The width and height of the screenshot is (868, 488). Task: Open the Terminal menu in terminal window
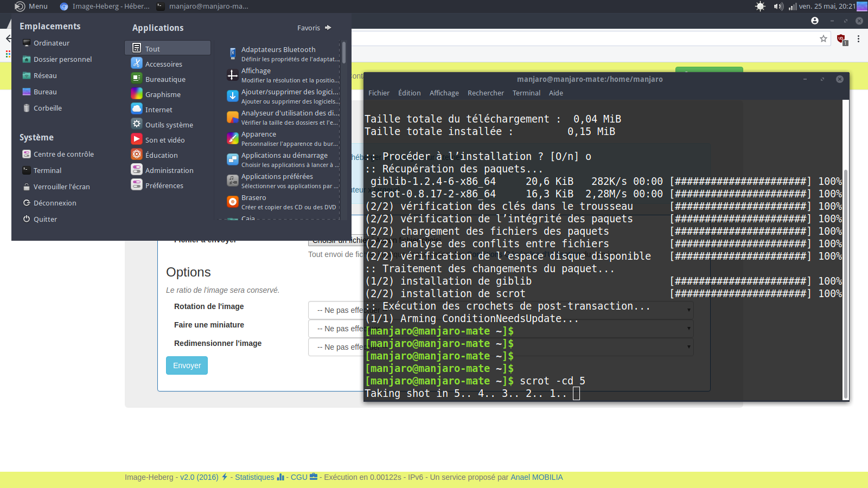(x=526, y=93)
